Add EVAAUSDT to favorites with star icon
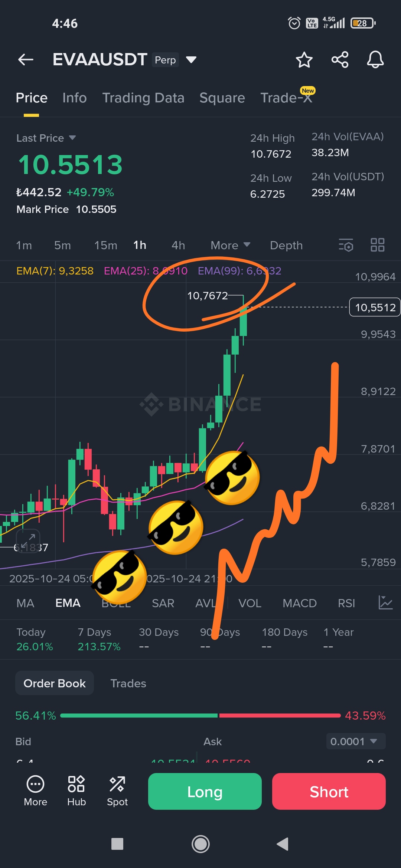Viewport: 401px width, 868px height. click(x=304, y=60)
